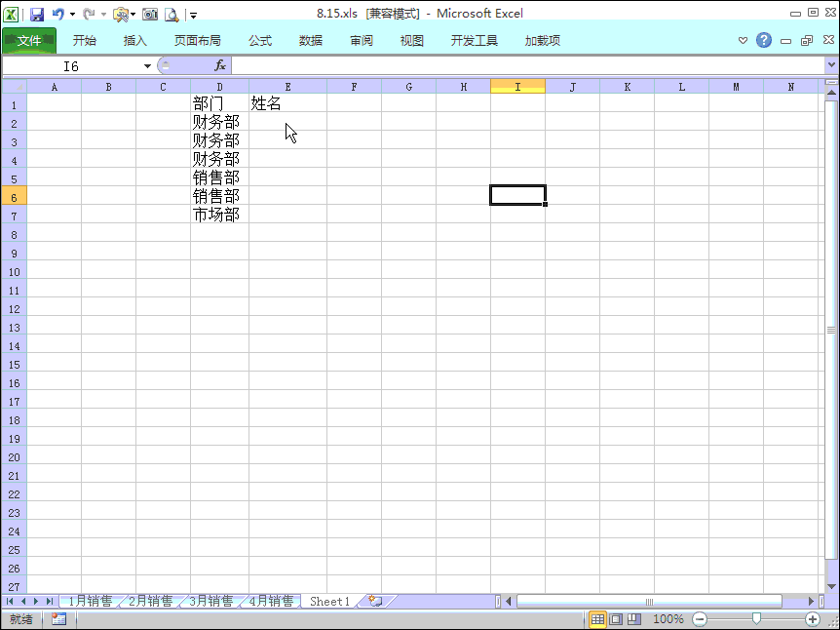Viewport: 840px width, 630px height.
Task: Open Excel Help question mark icon
Action: pos(764,40)
